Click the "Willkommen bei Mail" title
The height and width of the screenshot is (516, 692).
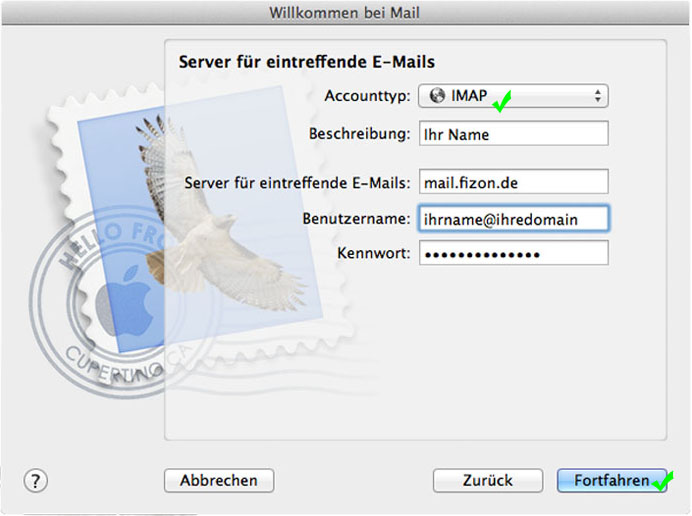345,13
